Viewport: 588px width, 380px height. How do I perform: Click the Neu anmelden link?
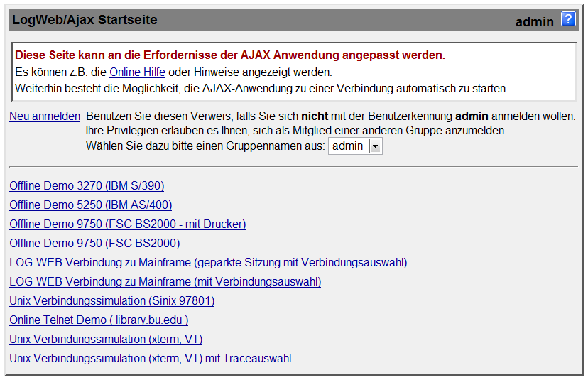[45, 116]
